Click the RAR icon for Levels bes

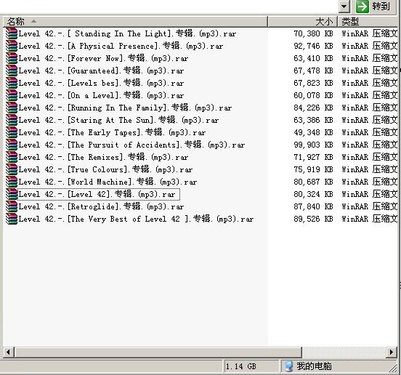[12, 83]
